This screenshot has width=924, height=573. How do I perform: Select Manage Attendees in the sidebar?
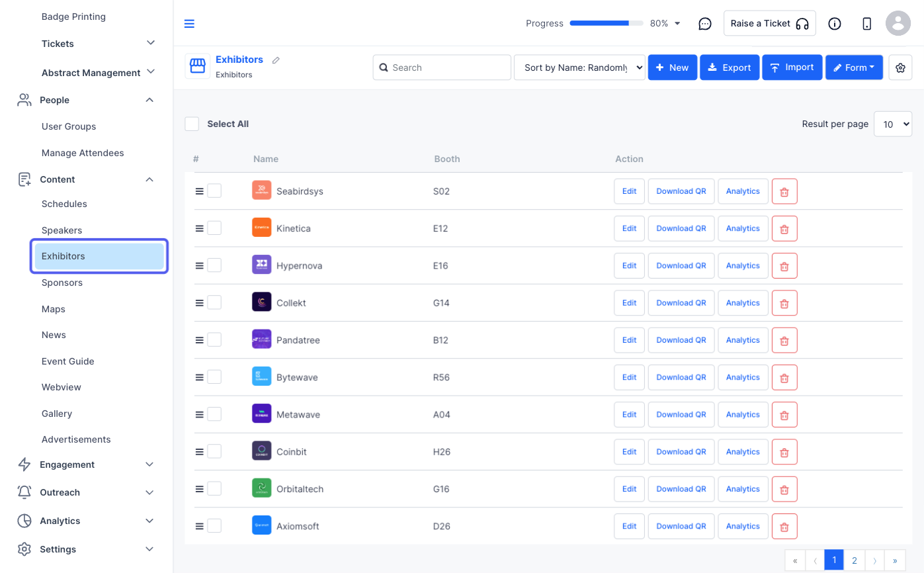(83, 153)
